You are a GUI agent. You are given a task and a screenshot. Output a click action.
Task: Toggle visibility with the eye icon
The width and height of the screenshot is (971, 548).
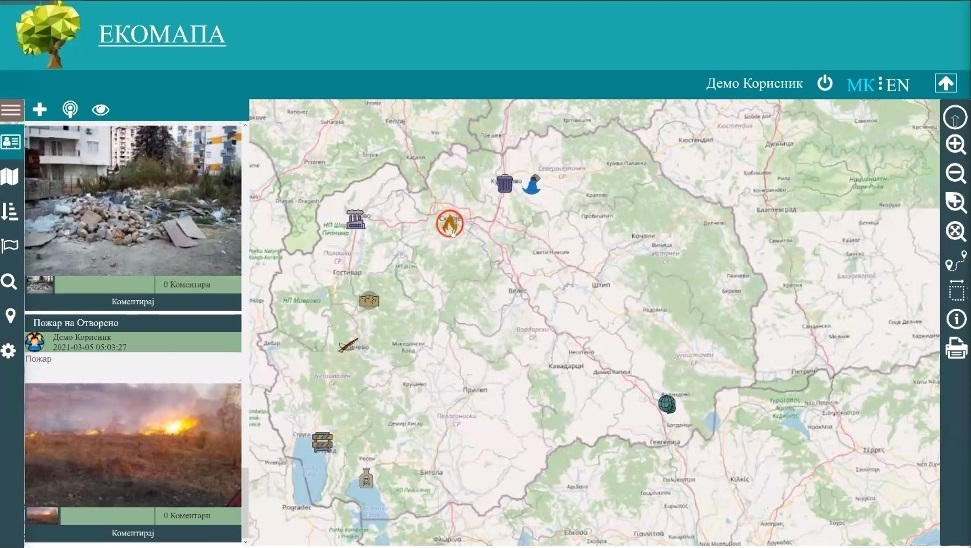click(x=100, y=110)
